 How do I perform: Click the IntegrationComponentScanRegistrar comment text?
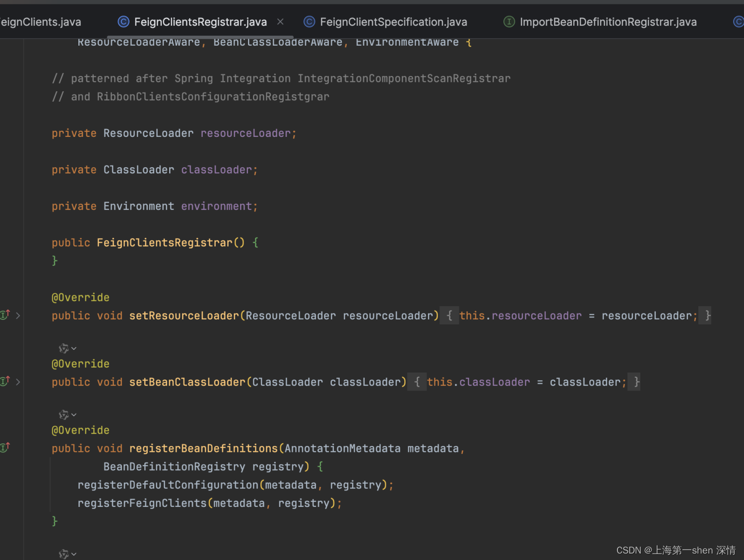404,78
